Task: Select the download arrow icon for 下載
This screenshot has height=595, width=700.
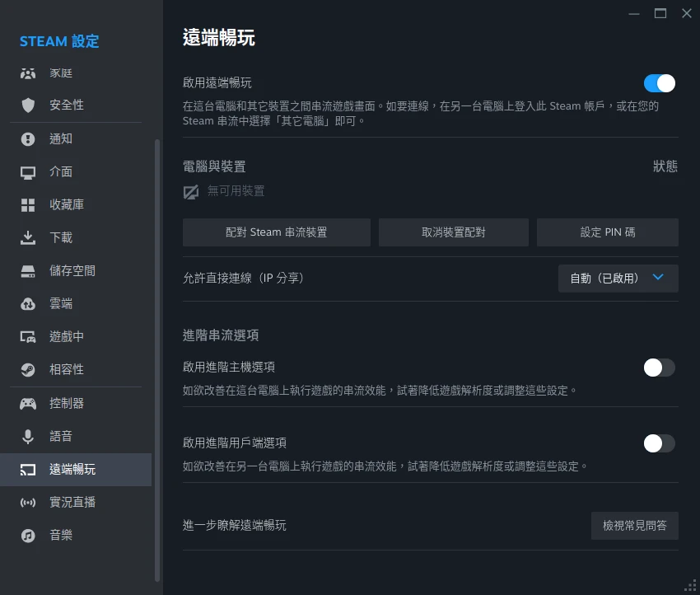Action: (28, 237)
